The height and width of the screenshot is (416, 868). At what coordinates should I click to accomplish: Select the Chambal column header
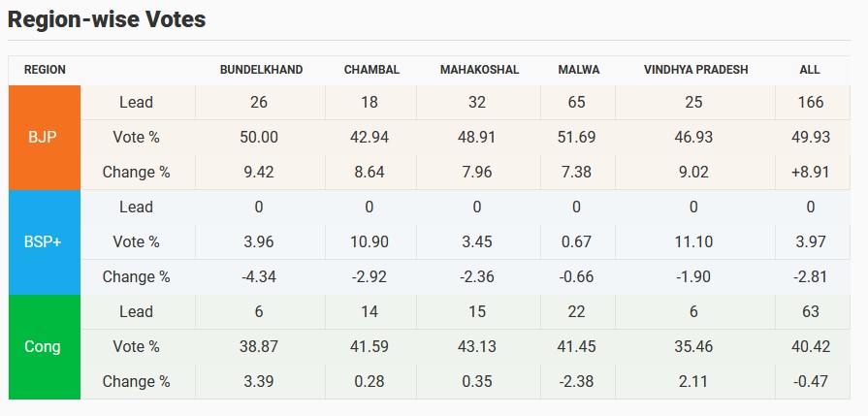tap(371, 70)
